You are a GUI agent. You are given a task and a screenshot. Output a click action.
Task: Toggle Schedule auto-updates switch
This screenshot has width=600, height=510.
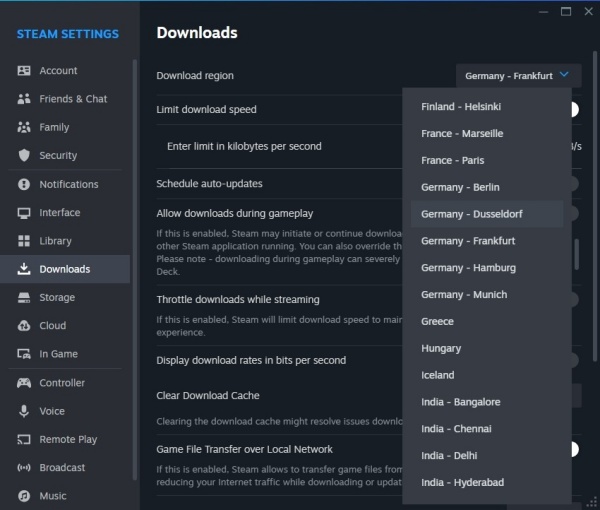click(575, 184)
